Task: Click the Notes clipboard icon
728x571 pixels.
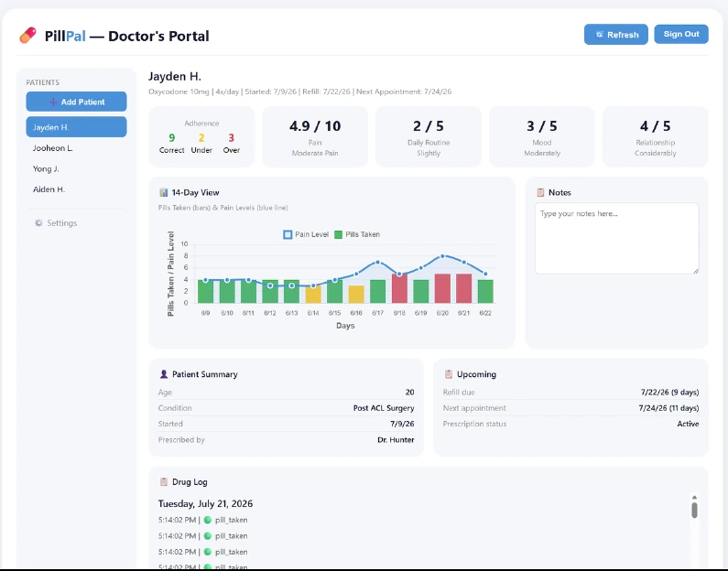Action: [x=540, y=192]
